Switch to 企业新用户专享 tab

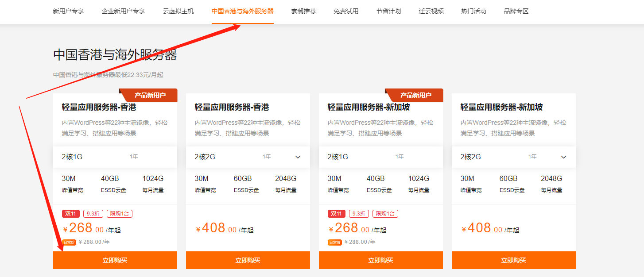[x=123, y=11]
